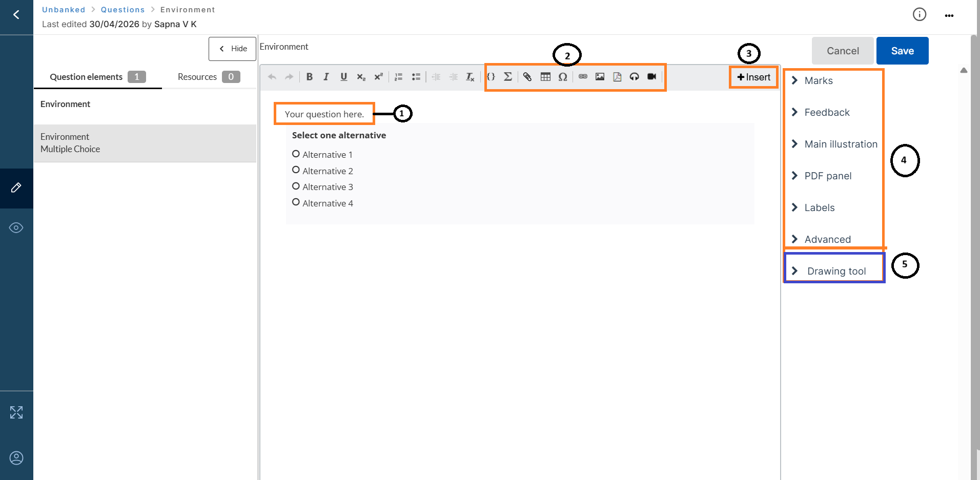Open the preview eye sidebar icon
This screenshot has height=480, width=980.
[16, 227]
